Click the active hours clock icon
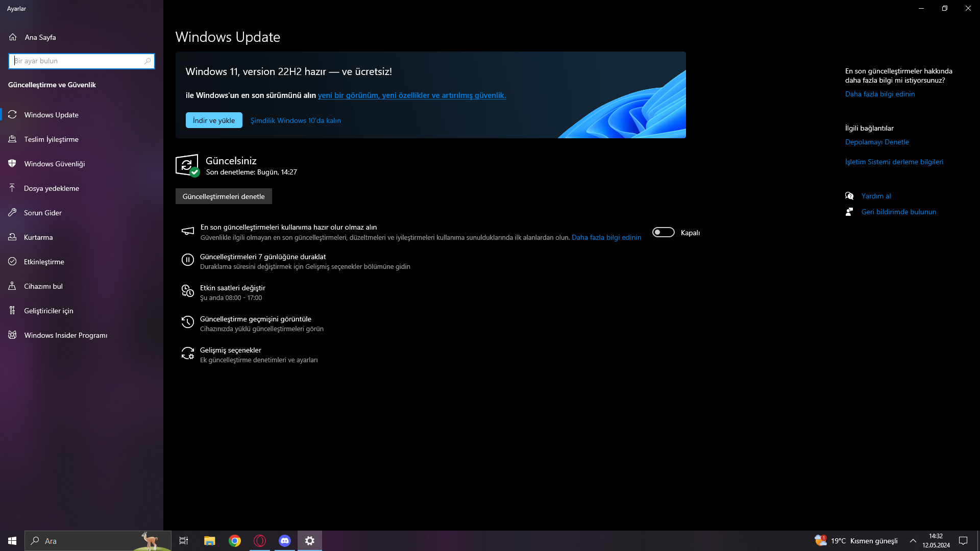The image size is (980, 551). (x=187, y=291)
